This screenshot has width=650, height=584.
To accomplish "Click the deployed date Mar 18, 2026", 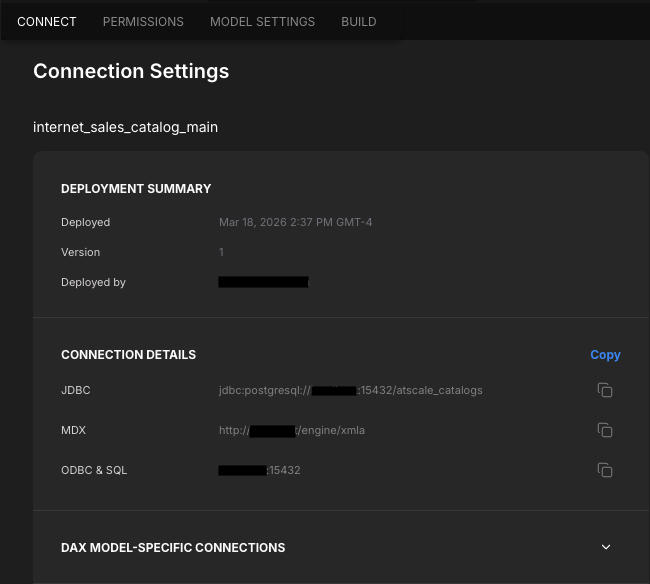I will coord(295,222).
